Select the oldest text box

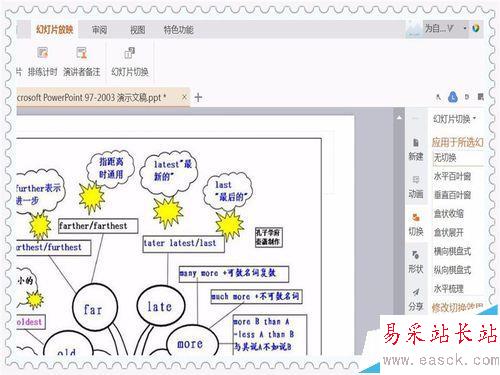(x=31, y=322)
